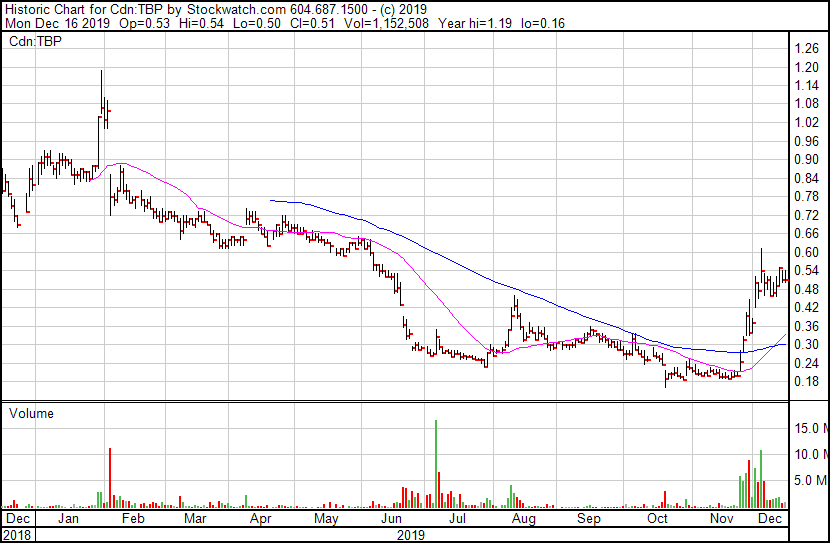This screenshot has height=543, width=830.
Task: Click the 0.24 price axis label
Action: tap(806, 363)
